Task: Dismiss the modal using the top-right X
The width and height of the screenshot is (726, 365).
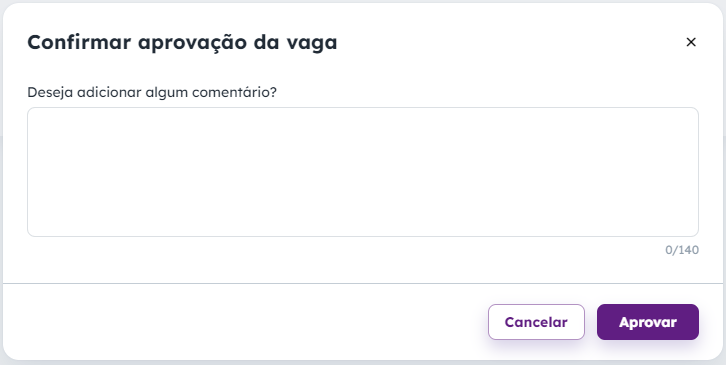Action: click(x=691, y=42)
